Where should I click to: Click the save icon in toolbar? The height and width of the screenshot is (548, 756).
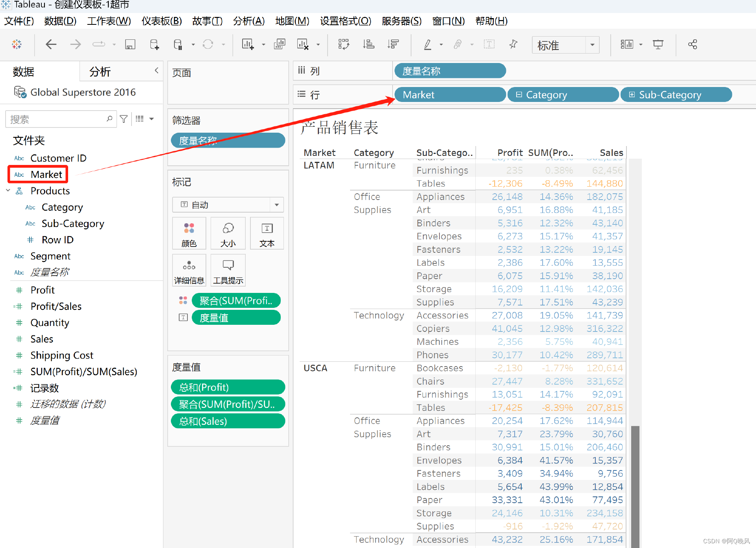130,44
